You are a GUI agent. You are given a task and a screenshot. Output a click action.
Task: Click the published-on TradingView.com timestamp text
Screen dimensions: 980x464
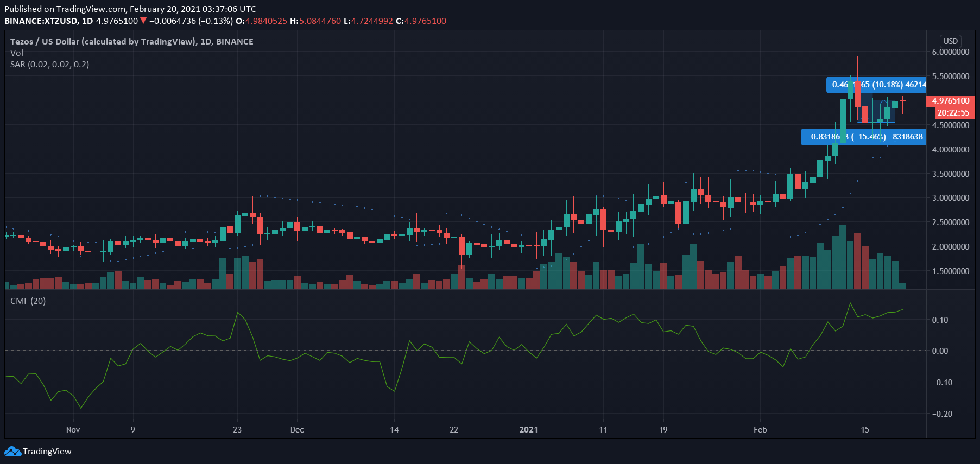tap(130, 9)
